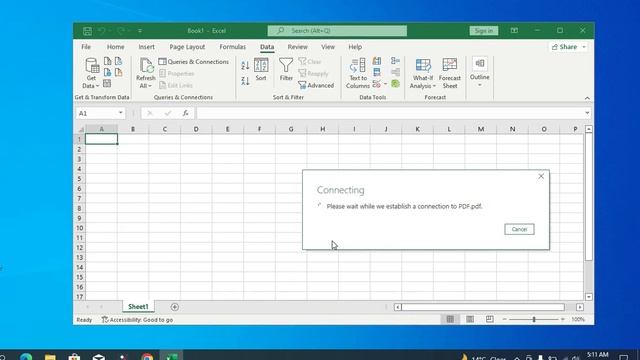This screenshot has width=640, height=360.
Task: Open Queries & Connections pane
Action: (193, 62)
